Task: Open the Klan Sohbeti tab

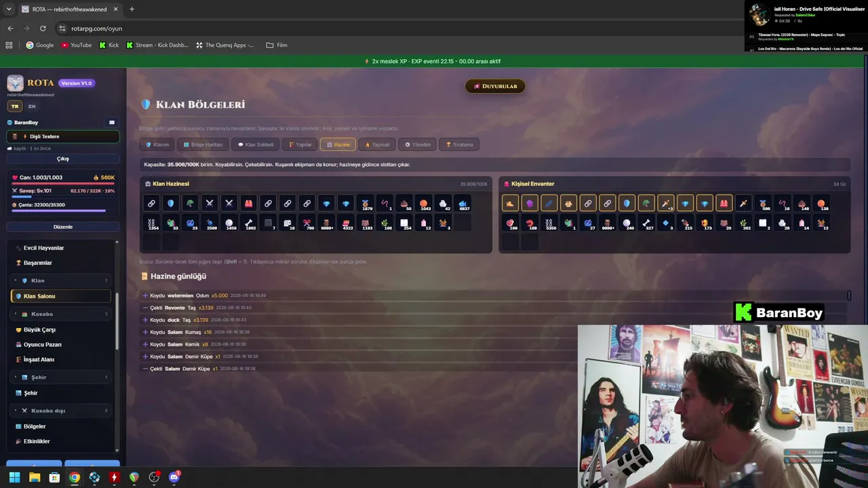Action: point(256,144)
